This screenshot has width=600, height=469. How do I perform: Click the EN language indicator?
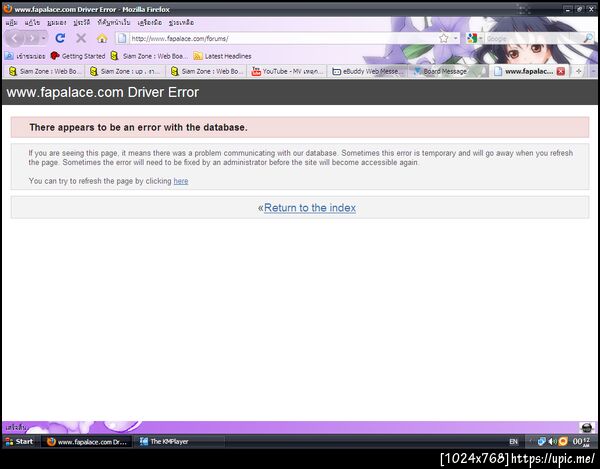pyautogui.click(x=513, y=442)
